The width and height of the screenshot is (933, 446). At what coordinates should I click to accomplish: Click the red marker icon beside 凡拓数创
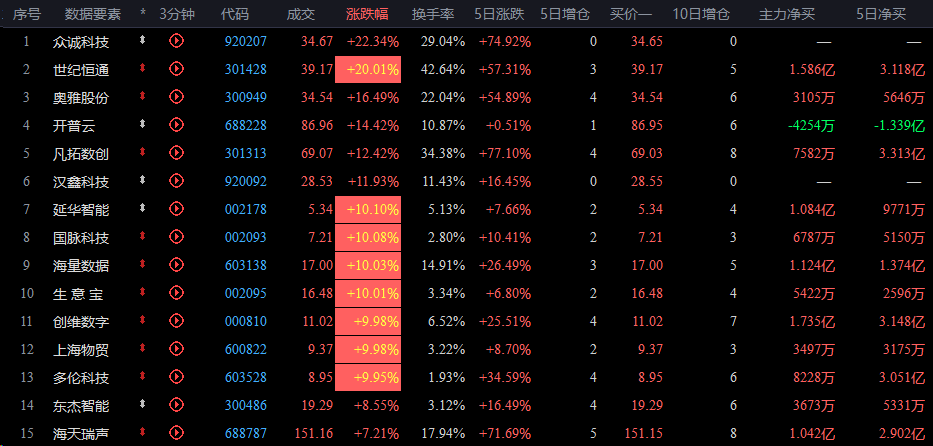coord(142,152)
